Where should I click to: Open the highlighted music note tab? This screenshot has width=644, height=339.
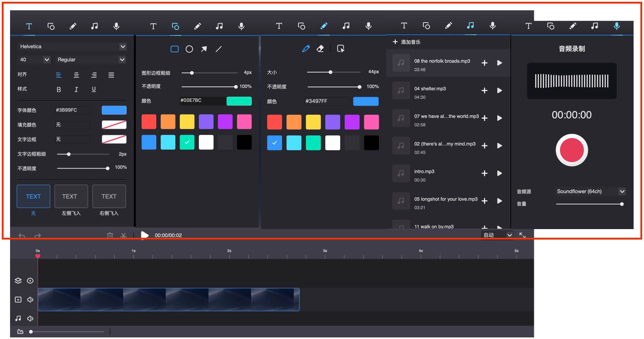pos(470,25)
